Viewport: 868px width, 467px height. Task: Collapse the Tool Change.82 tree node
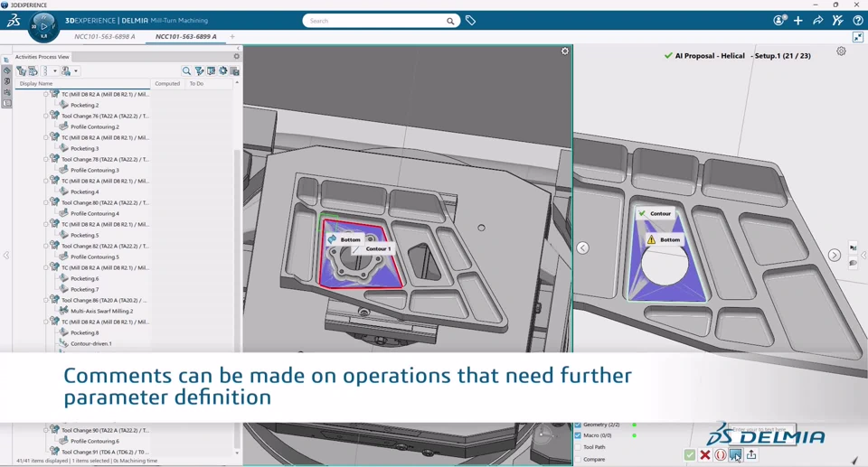click(45, 247)
